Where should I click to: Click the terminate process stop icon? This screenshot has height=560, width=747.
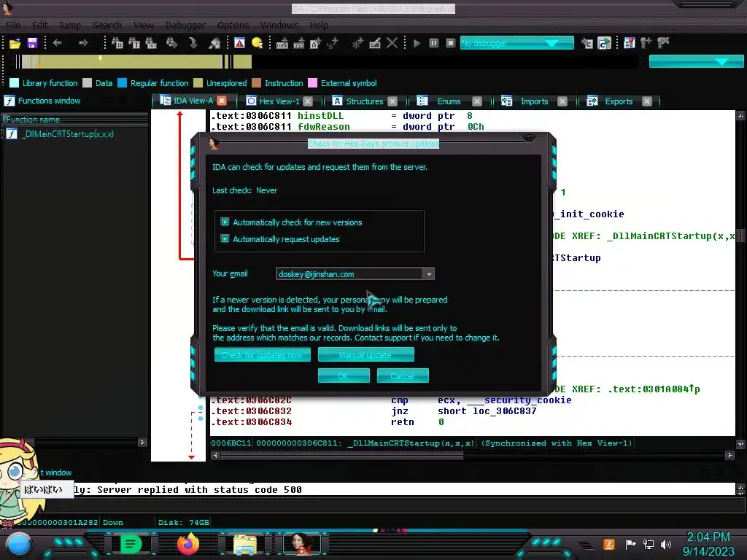tap(451, 43)
